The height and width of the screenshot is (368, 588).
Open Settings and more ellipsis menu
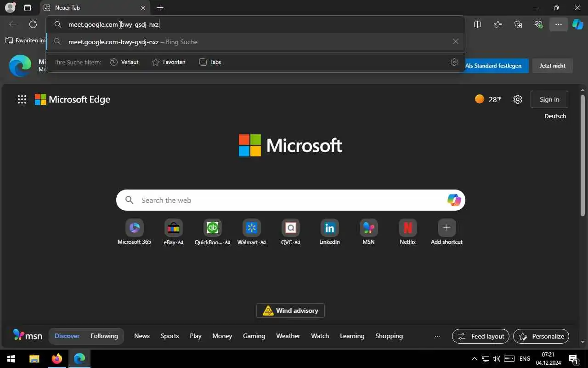click(x=558, y=24)
